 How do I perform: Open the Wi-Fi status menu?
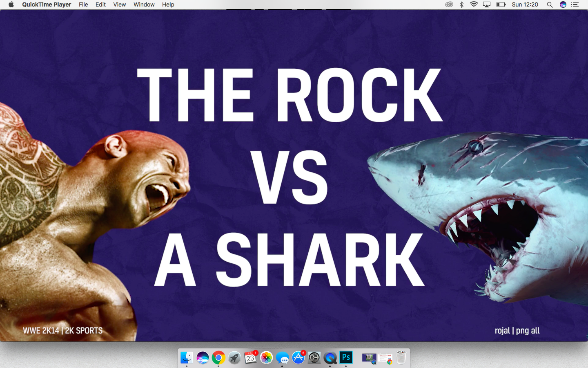pyautogui.click(x=474, y=4)
